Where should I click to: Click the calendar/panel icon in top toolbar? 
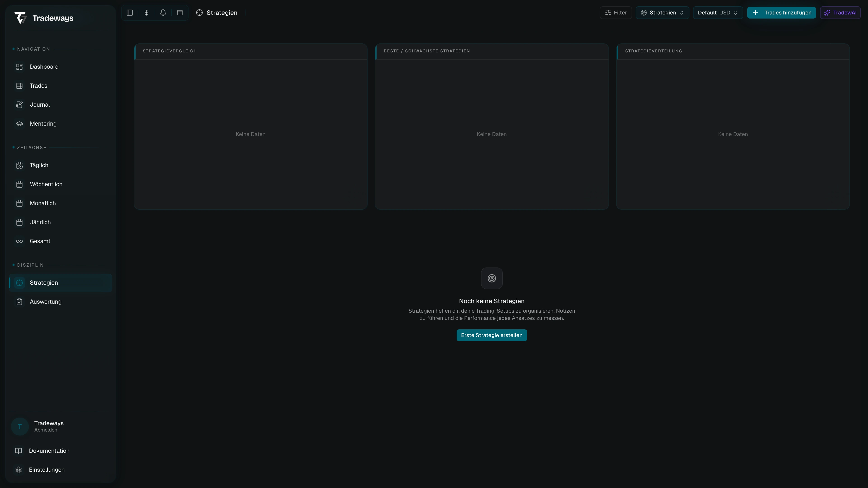180,12
